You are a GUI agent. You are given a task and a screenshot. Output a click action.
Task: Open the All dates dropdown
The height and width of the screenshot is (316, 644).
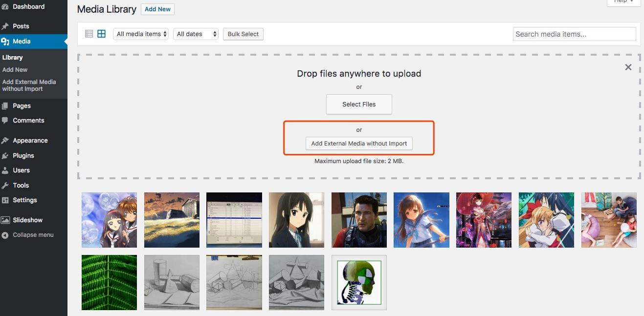[197, 34]
